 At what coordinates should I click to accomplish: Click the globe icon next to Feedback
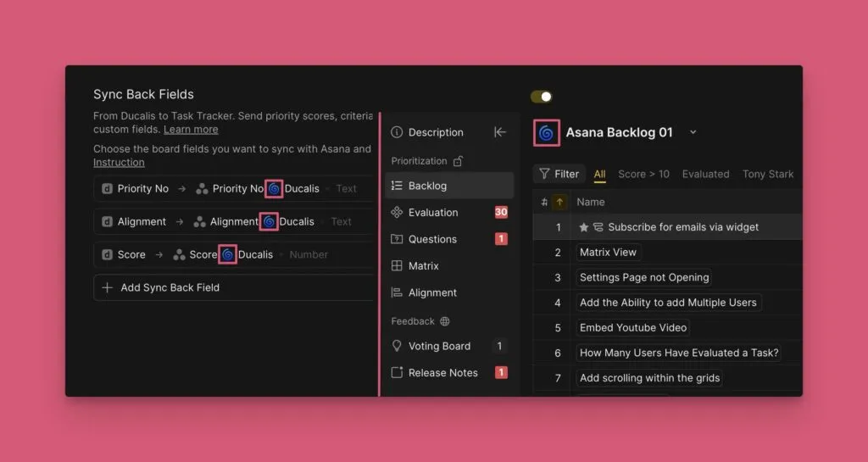click(445, 321)
